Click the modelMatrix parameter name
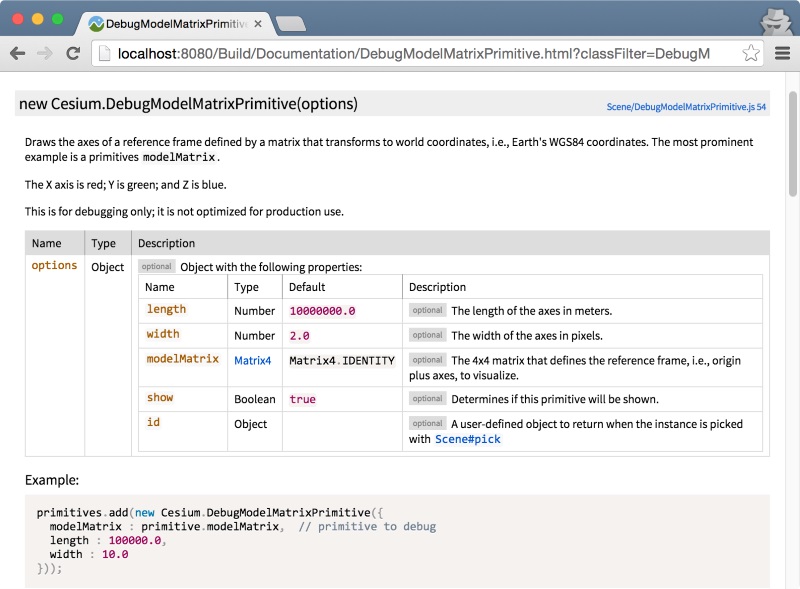Viewport: 800px width, 589px height. pyautogui.click(x=182, y=359)
